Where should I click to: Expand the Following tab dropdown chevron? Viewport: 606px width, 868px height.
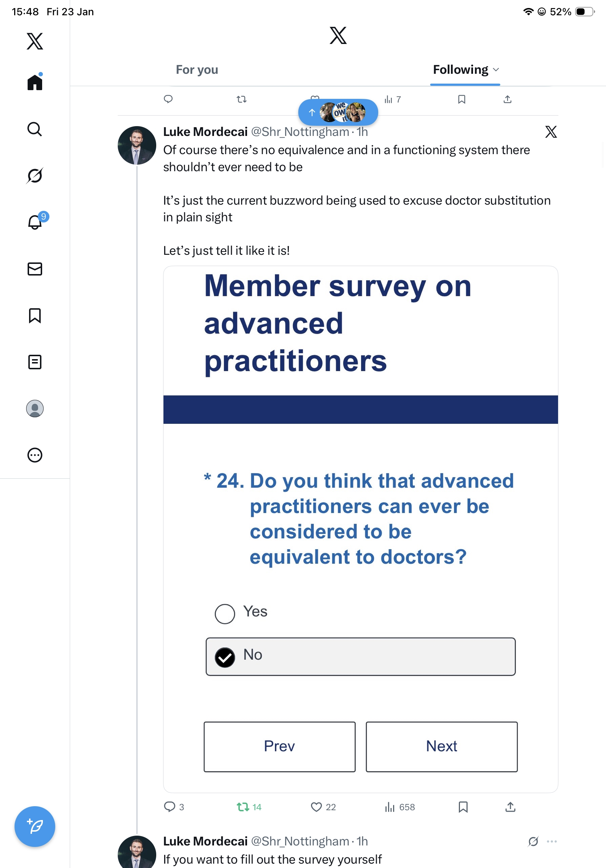[x=496, y=70]
